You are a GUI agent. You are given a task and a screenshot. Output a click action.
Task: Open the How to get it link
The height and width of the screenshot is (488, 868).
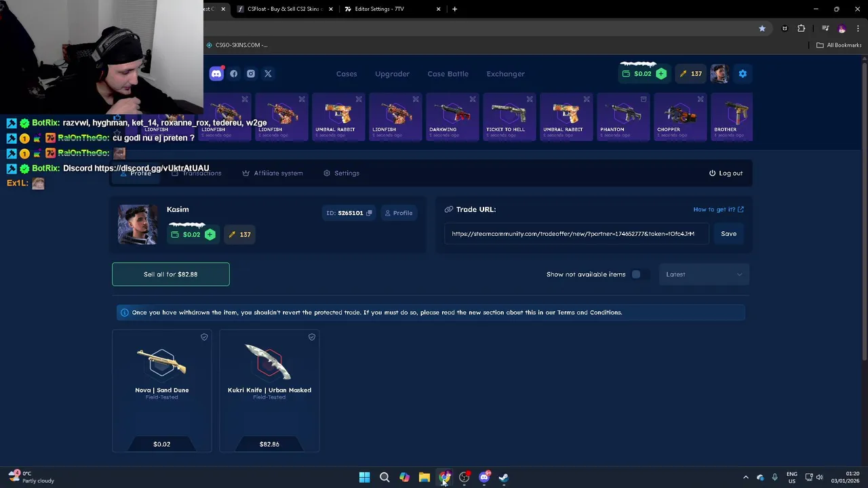(718, 209)
